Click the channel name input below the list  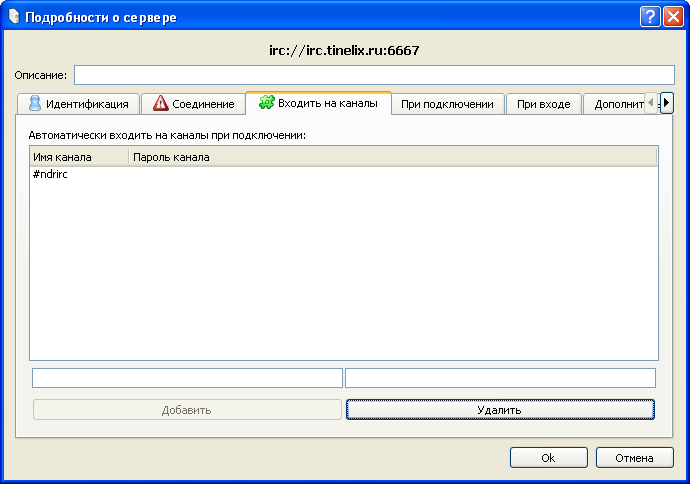point(187,378)
